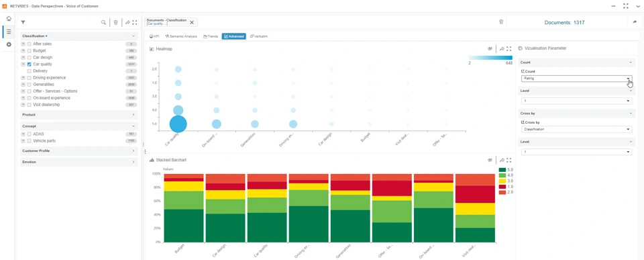Click the Visit dealership label in classification list

[x=47, y=105]
